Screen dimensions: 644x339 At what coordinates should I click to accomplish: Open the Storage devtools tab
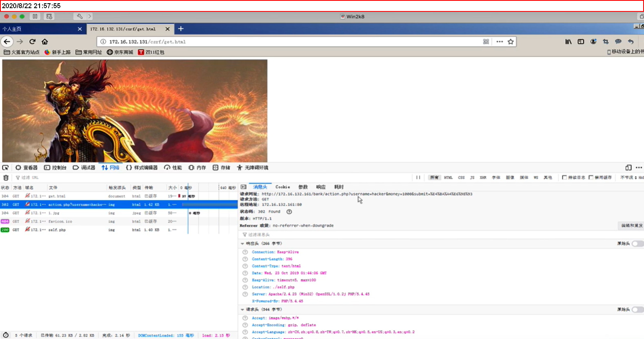[x=221, y=168]
